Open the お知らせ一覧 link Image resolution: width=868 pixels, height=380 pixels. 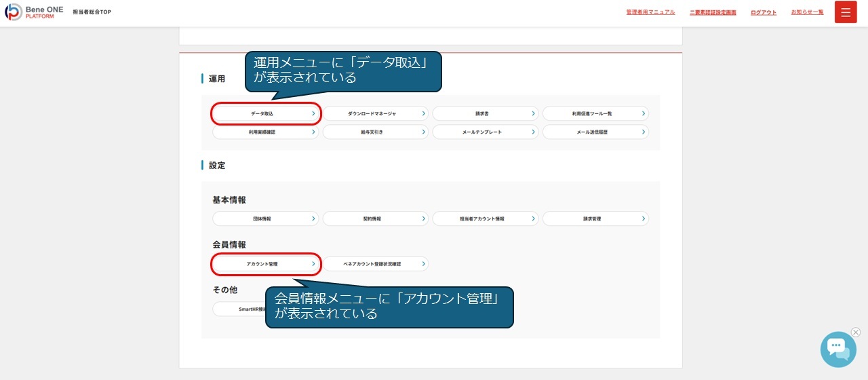[x=807, y=12]
